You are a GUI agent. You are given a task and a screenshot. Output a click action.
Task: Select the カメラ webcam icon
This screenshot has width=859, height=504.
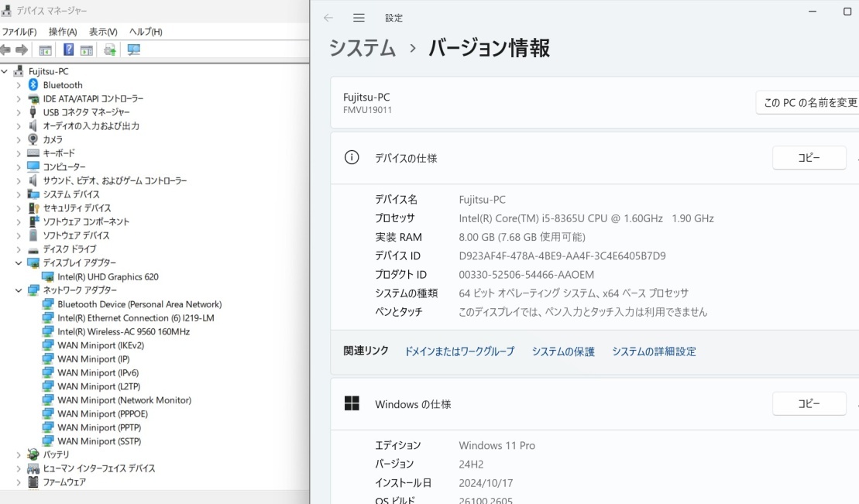pos(33,139)
